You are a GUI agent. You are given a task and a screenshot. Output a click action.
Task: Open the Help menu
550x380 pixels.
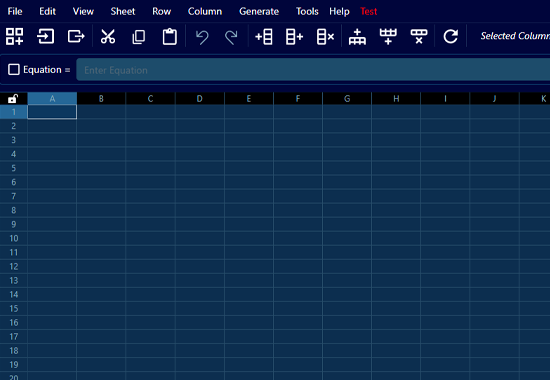coord(339,11)
